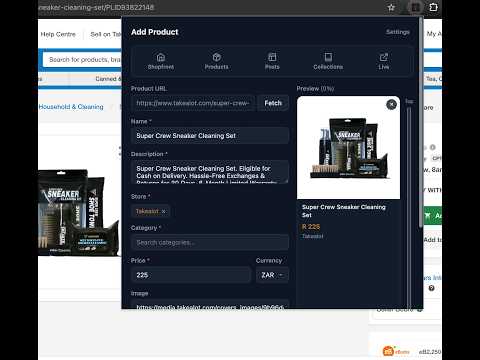The width and height of the screenshot is (480, 360).
Task: Click the Image URL field
Action: 210,304
